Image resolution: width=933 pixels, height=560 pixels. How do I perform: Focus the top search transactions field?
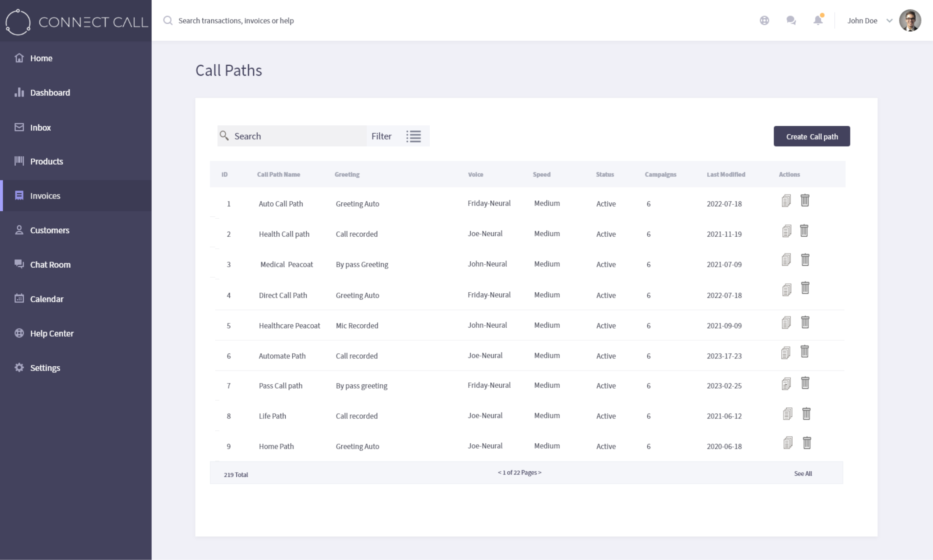coord(236,21)
